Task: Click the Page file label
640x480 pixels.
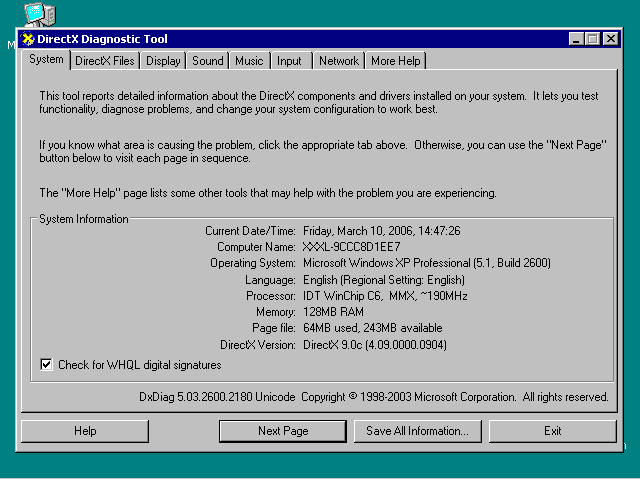Action: click(274, 328)
